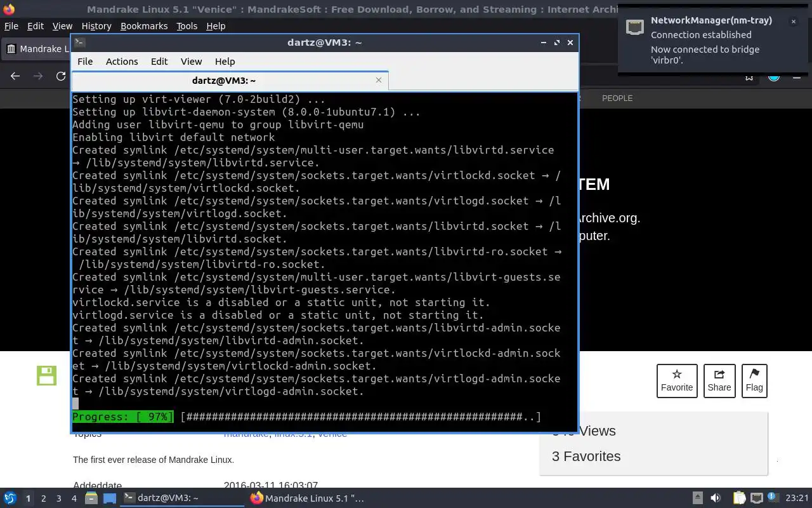Open the Firefox Bookmarks menu
Image resolution: width=812 pixels, height=508 pixels.
(144, 26)
